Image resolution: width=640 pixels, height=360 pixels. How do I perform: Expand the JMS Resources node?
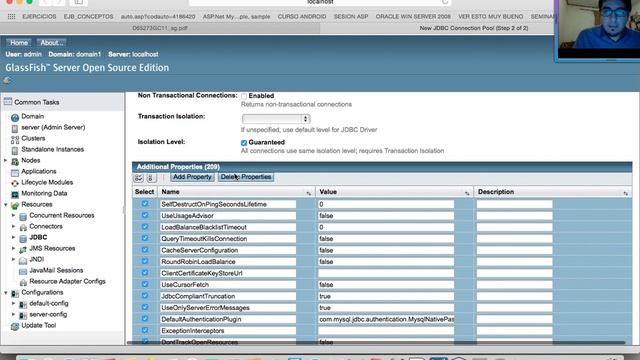point(13,248)
